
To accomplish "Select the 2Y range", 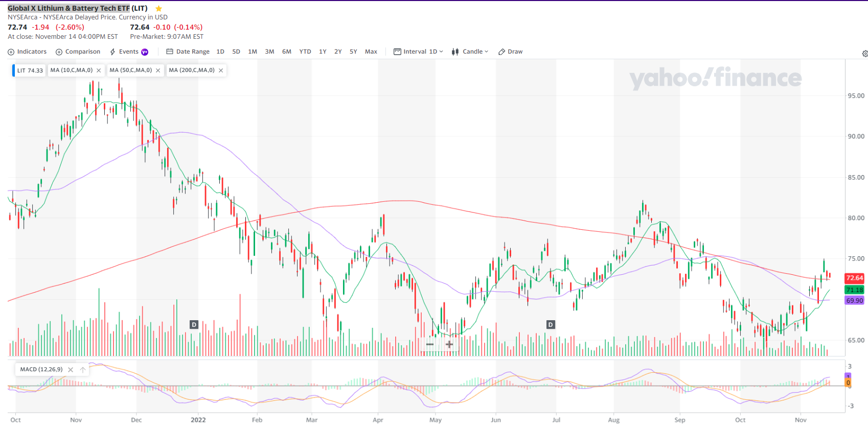I will tap(338, 52).
